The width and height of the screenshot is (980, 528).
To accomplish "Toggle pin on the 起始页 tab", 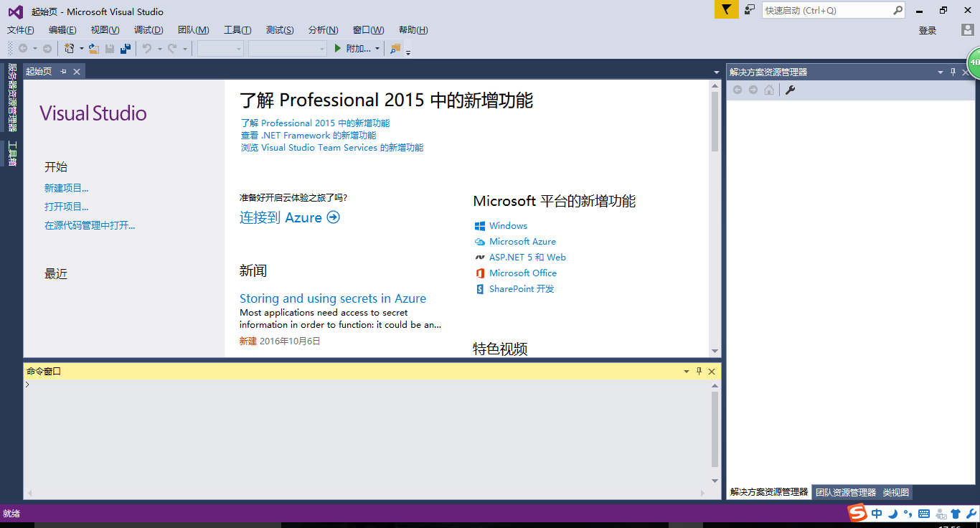I will pos(63,71).
